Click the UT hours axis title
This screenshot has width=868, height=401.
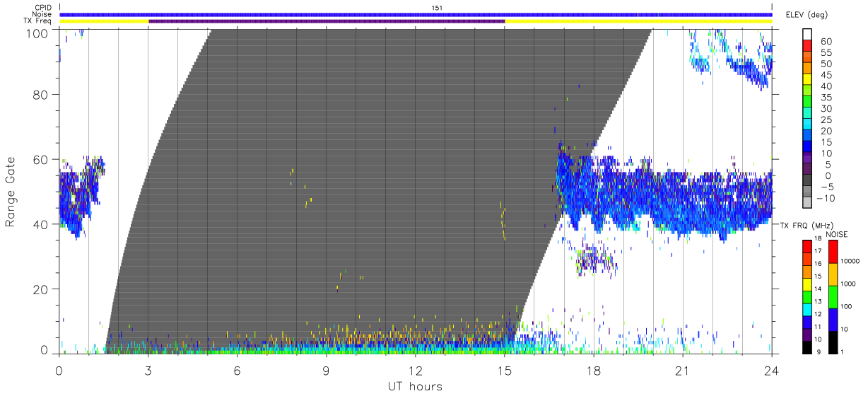[414, 386]
